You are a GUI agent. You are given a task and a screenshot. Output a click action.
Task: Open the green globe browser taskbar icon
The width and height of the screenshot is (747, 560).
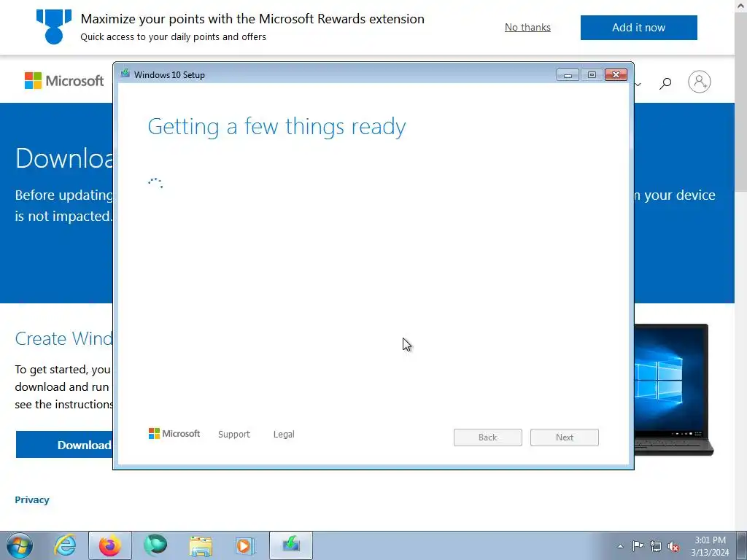(x=155, y=544)
